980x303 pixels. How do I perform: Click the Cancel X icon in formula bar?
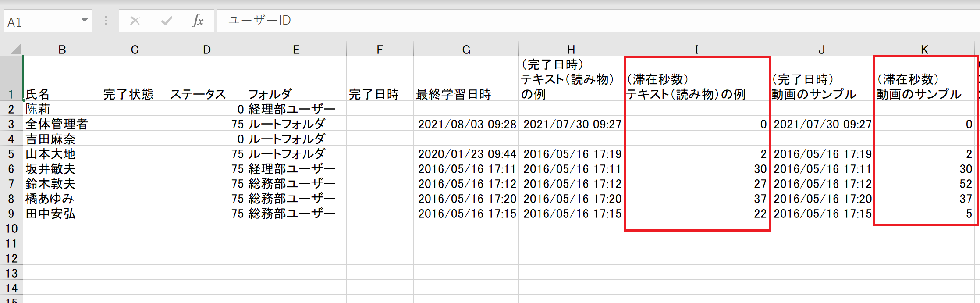coord(135,21)
